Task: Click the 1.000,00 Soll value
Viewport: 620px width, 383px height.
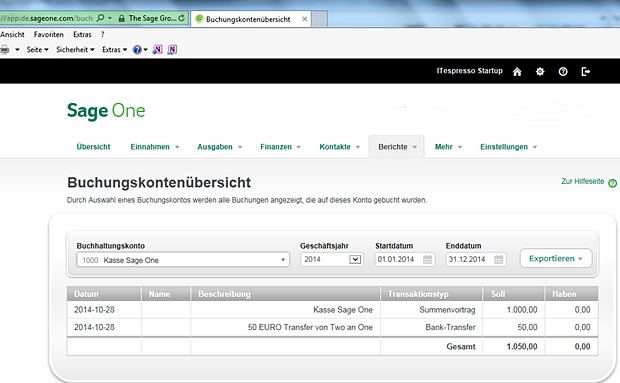Action: (522, 310)
